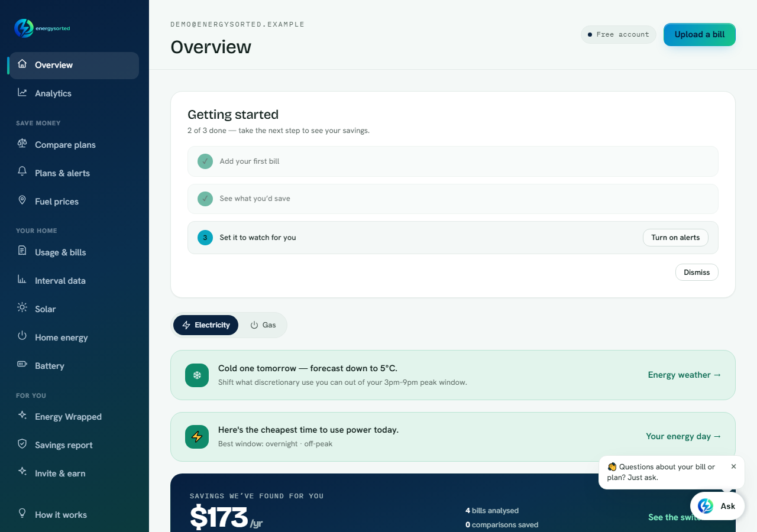Close the bill questions chat popup

click(734, 466)
